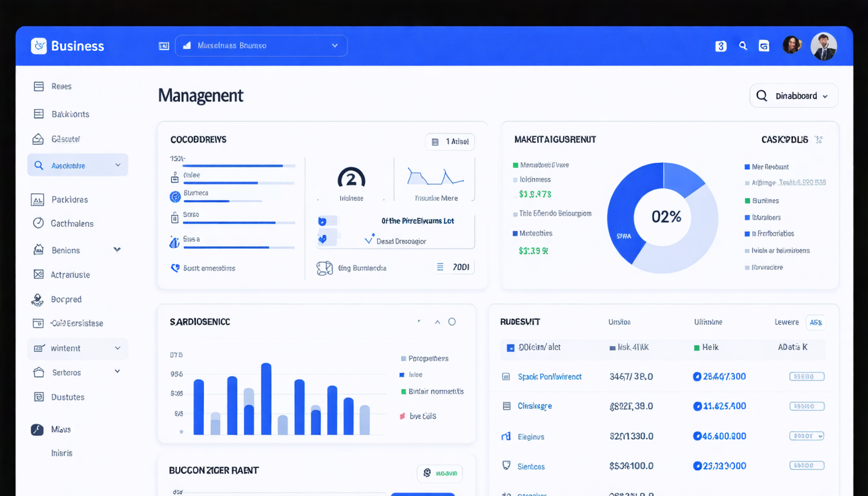Expand the Serteros sidebar chevron
Viewport: 868px width, 496px height.
[x=118, y=371]
